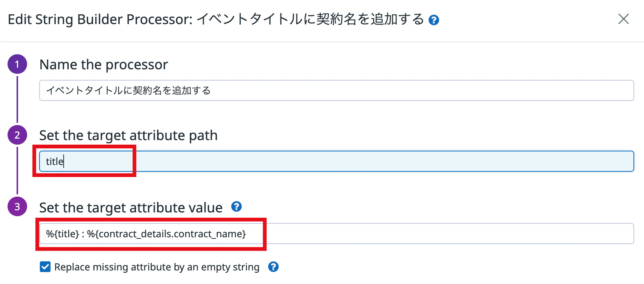The width and height of the screenshot is (644, 284).
Task: Click the step 3 purple circle
Action: (x=17, y=206)
